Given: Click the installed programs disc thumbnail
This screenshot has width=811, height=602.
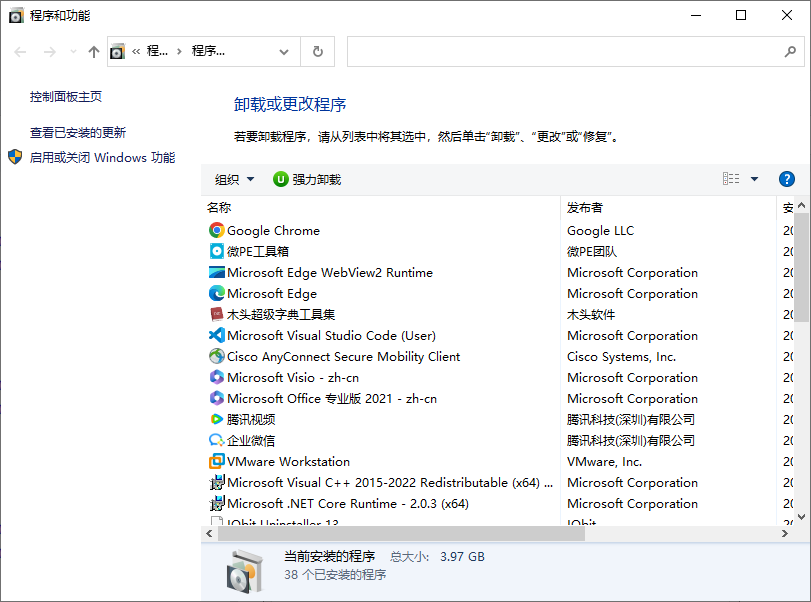Looking at the screenshot, I should (245, 571).
